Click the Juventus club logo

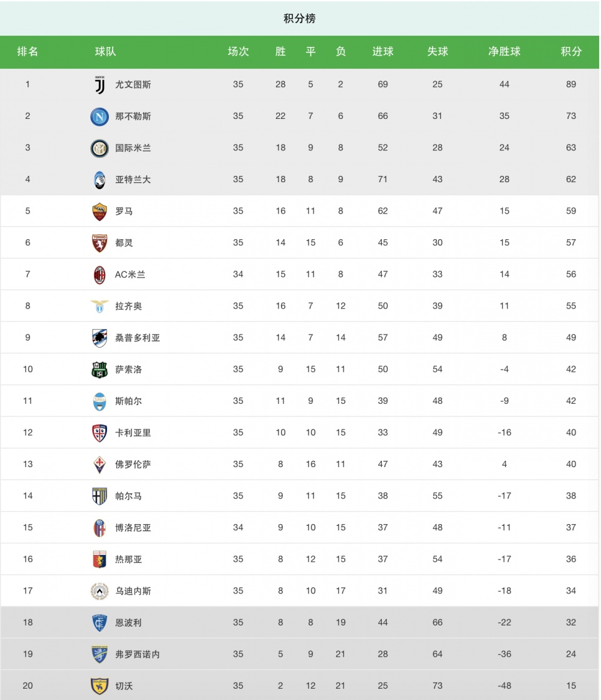click(100, 85)
